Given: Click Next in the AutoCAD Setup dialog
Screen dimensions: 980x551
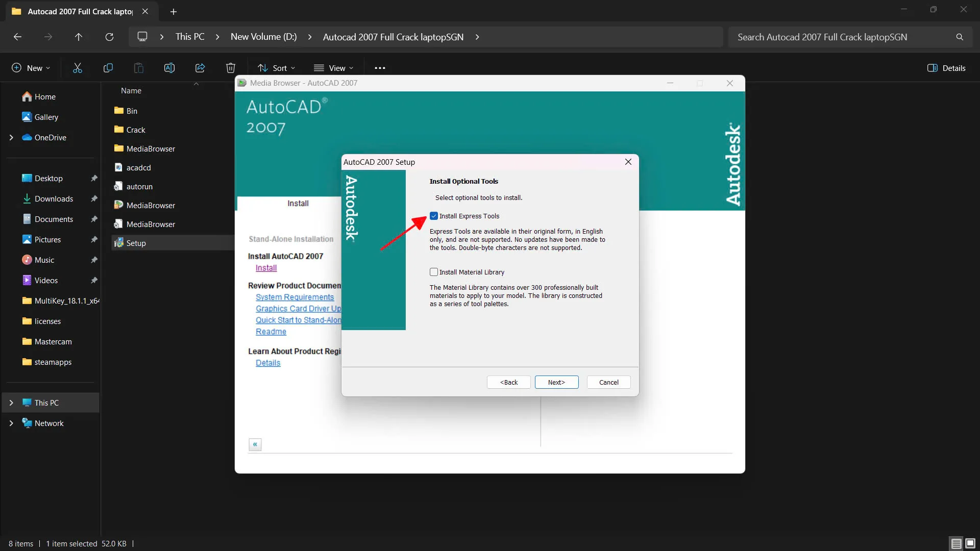Looking at the screenshot, I should (x=556, y=382).
